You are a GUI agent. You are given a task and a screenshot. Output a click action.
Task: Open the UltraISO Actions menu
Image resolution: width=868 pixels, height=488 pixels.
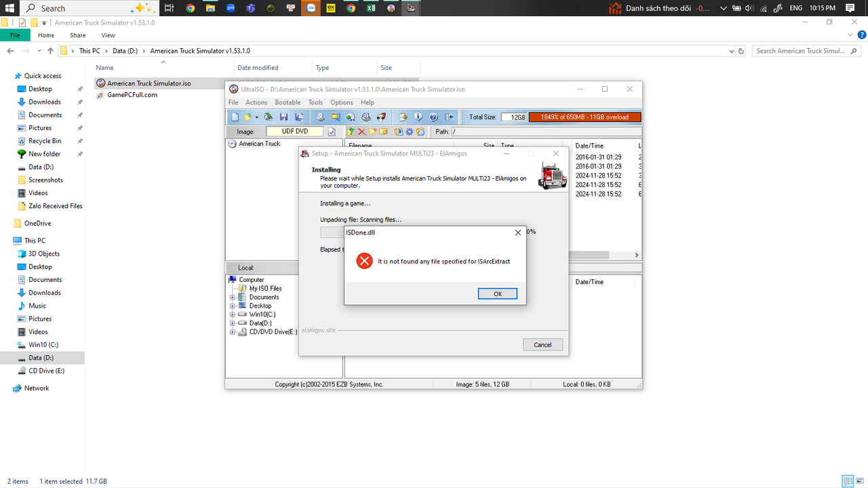click(256, 102)
